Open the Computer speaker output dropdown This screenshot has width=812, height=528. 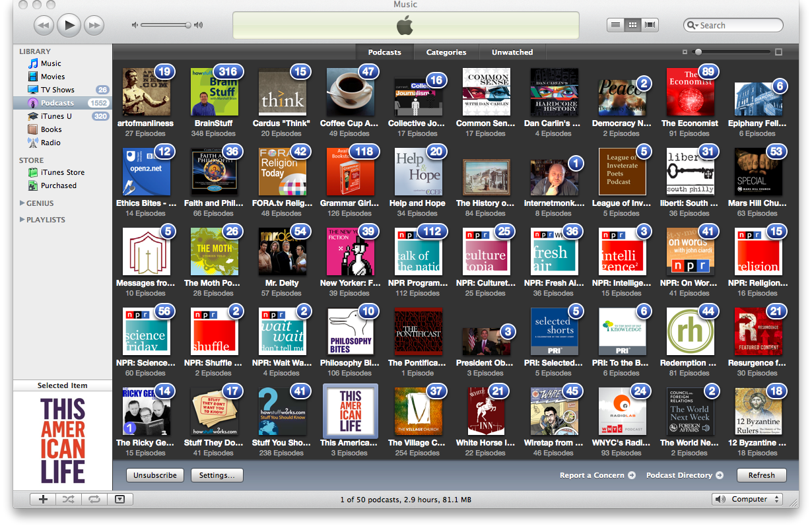click(x=747, y=500)
